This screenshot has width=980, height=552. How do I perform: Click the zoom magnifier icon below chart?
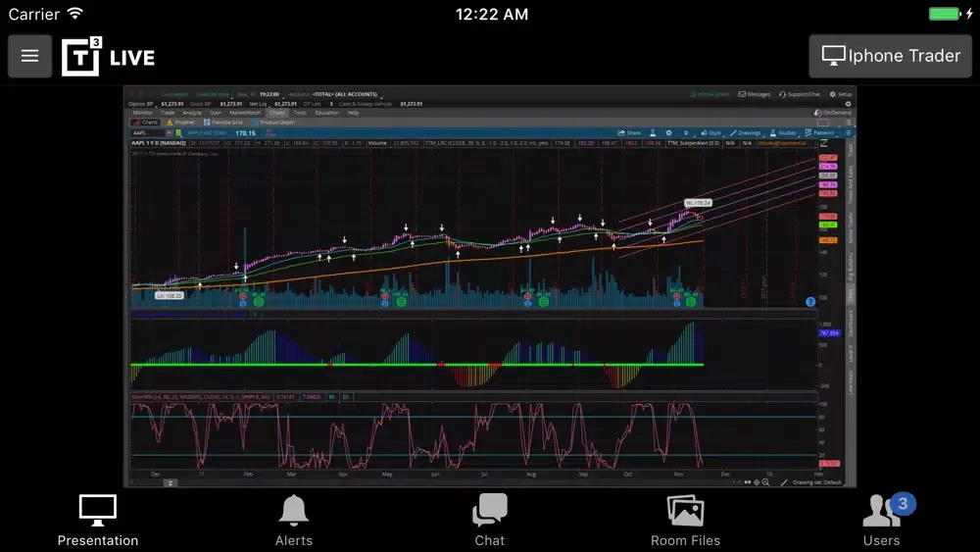(765, 482)
